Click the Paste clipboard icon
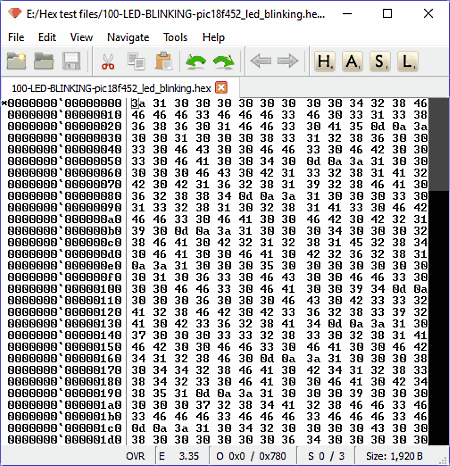This screenshot has height=466, width=450. pos(164,61)
